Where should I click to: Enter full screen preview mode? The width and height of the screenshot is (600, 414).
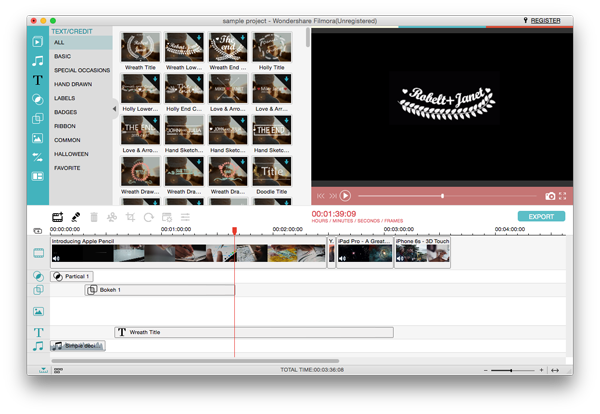click(562, 196)
